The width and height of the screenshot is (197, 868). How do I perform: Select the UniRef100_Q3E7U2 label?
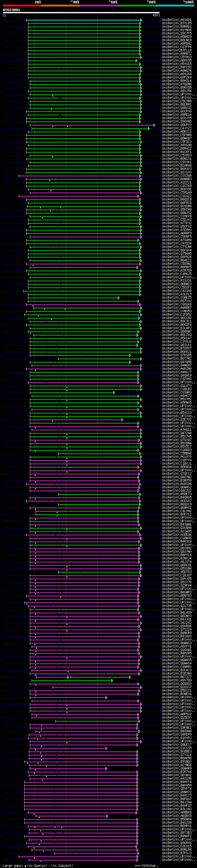point(177,419)
